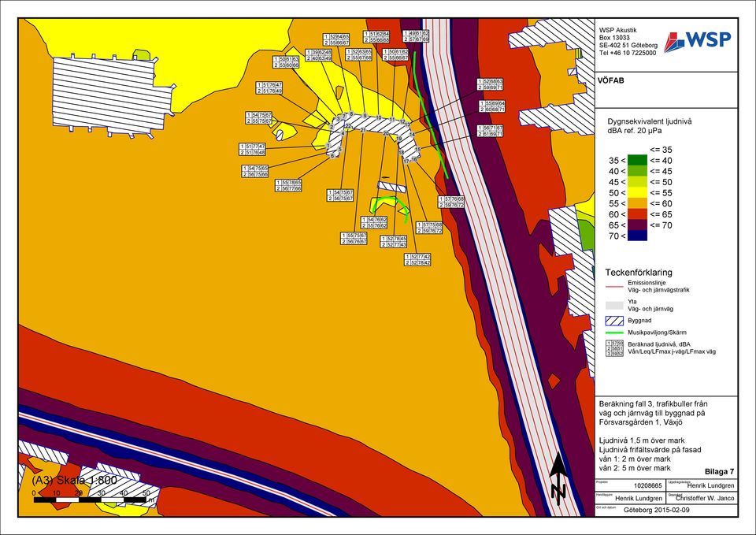Click receptor point 21 on the building
This screenshot has width=756, height=535.
(x=363, y=131)
